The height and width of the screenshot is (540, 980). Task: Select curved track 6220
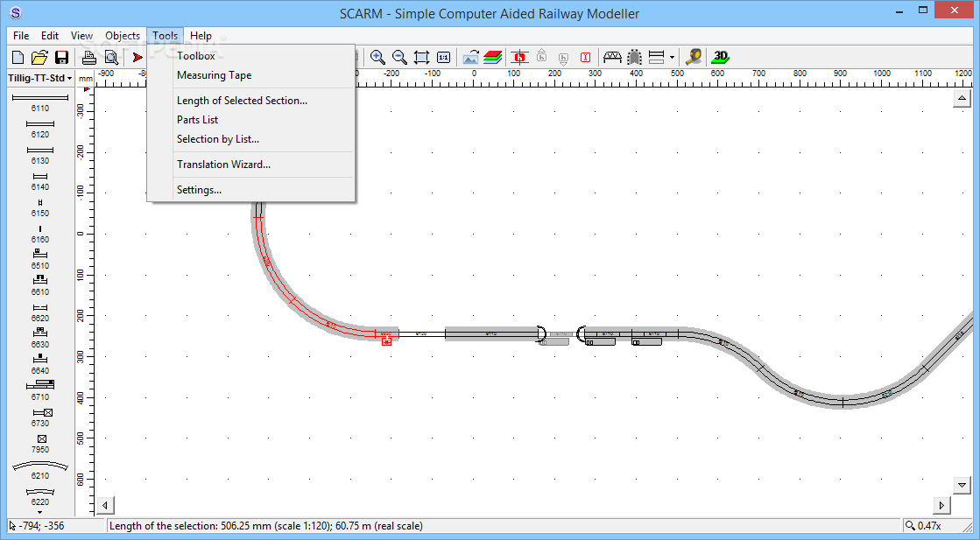tap(40, 497)
